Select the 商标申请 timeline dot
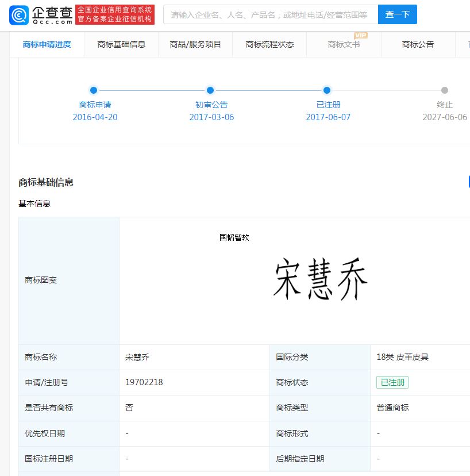 [94, 90]
